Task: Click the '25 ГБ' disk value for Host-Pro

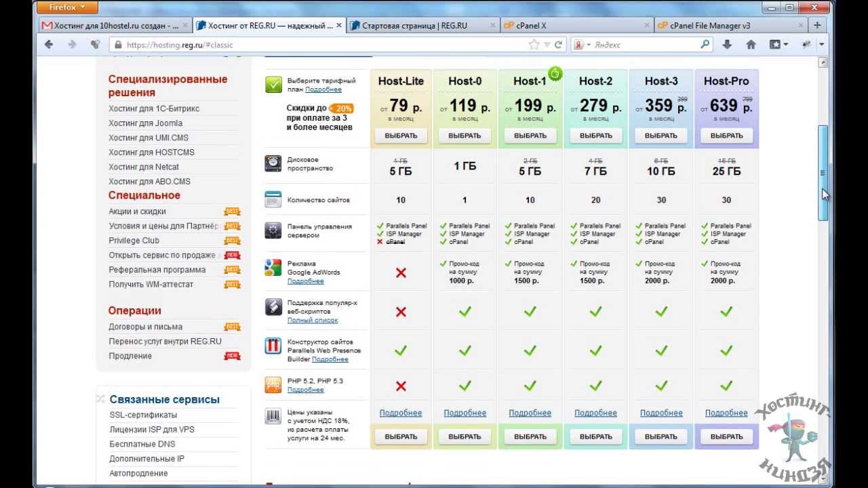Action: click(726, 171)
